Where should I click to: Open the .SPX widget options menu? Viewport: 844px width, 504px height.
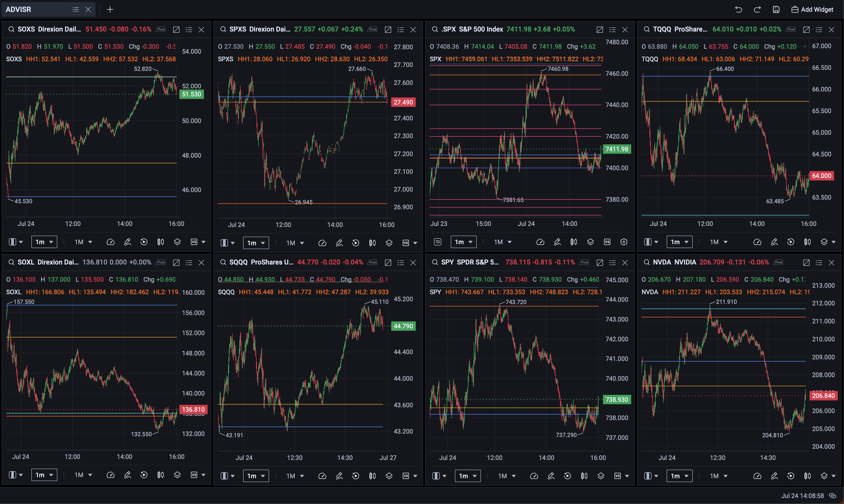(612, 29)
